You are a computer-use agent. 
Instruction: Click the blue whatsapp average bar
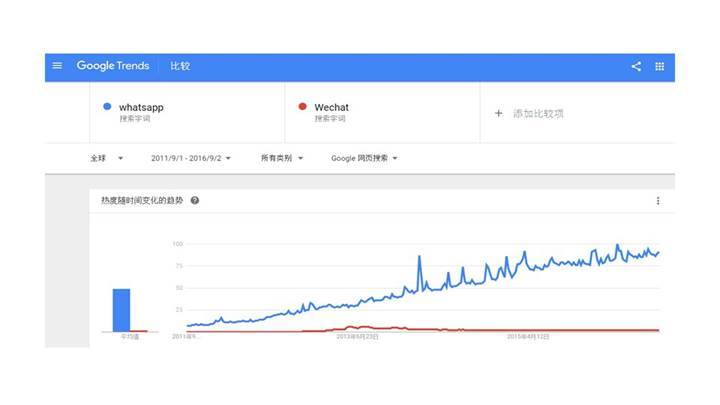[121, 310]
